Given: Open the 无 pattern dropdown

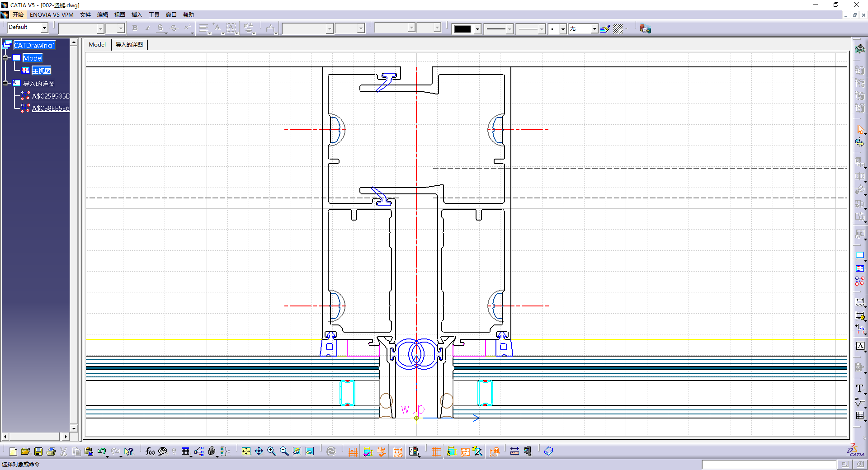Looking at the screenshot, I should tap(594, 29).
